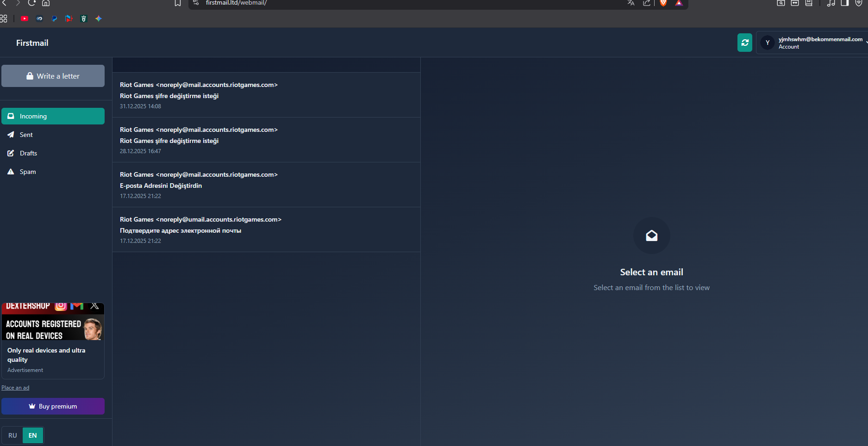Open the red and blue flag bookmark
The width and height of the screenshot is (868, 446).
69,19
